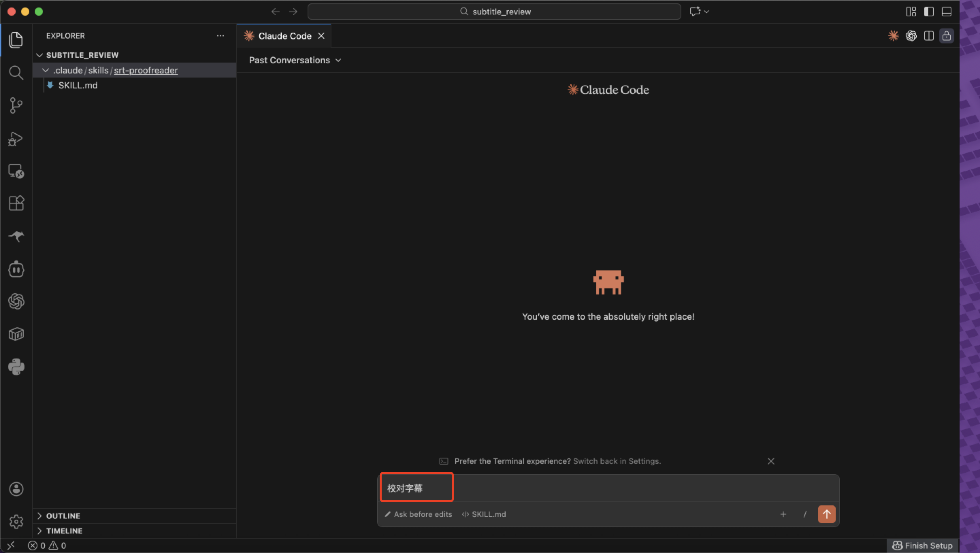Open the Containers view in activity bar
This screenshot has height=553, width=980.
[x=16, y=334]
